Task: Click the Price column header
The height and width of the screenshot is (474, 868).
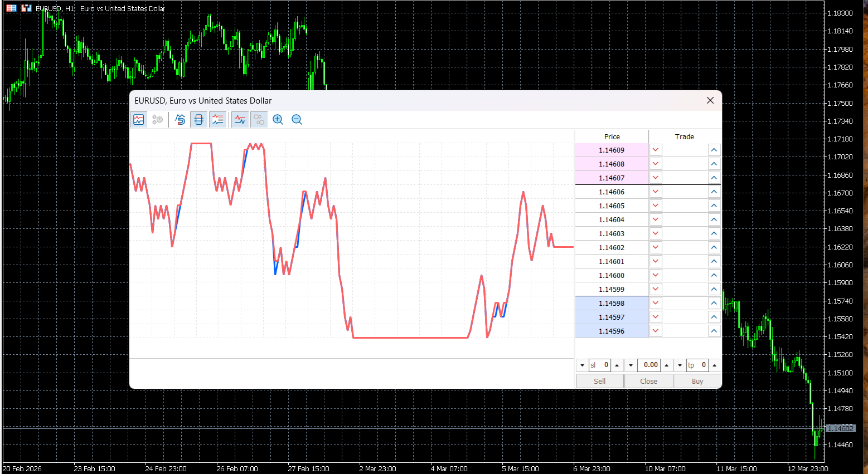Action: click(x=612, y=136)
